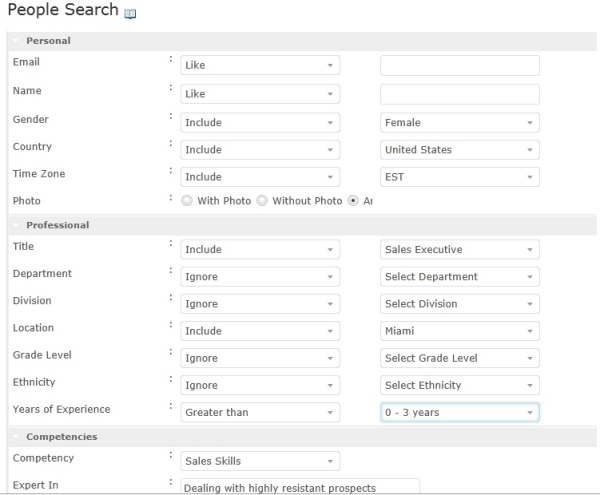Screen dimensions: 600x495
Task: Open the Miami location dropdown
Action: point(460,331)
